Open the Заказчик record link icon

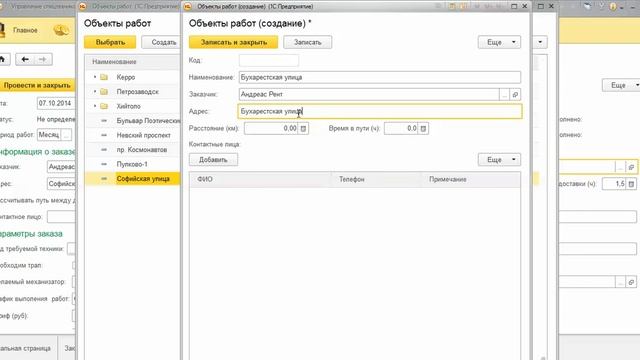pos(515,94)
